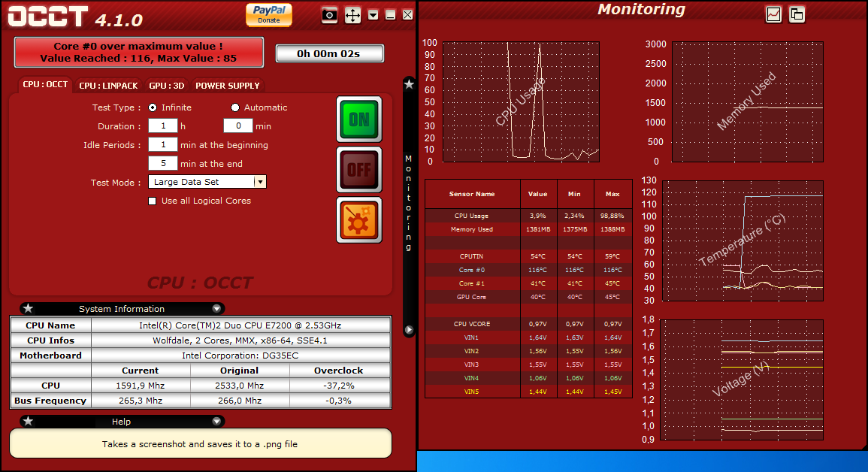
Task: Click the Voltage graph
Action: tap(742, 380)
